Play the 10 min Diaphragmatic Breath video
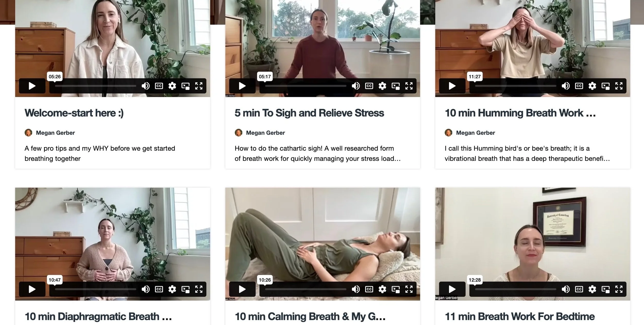 pyautogui.click(x=32, y=289)
